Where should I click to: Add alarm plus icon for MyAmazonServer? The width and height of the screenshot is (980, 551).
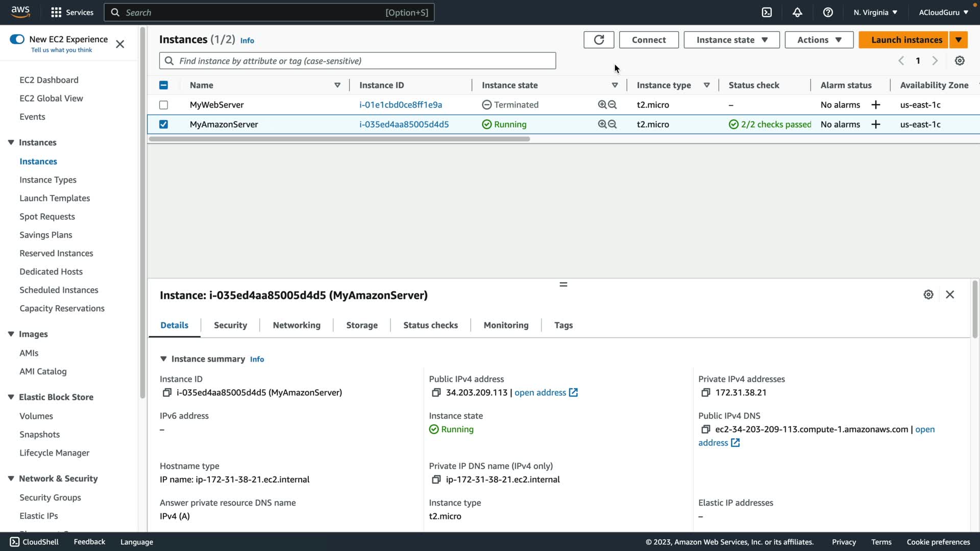click(876, 124)
